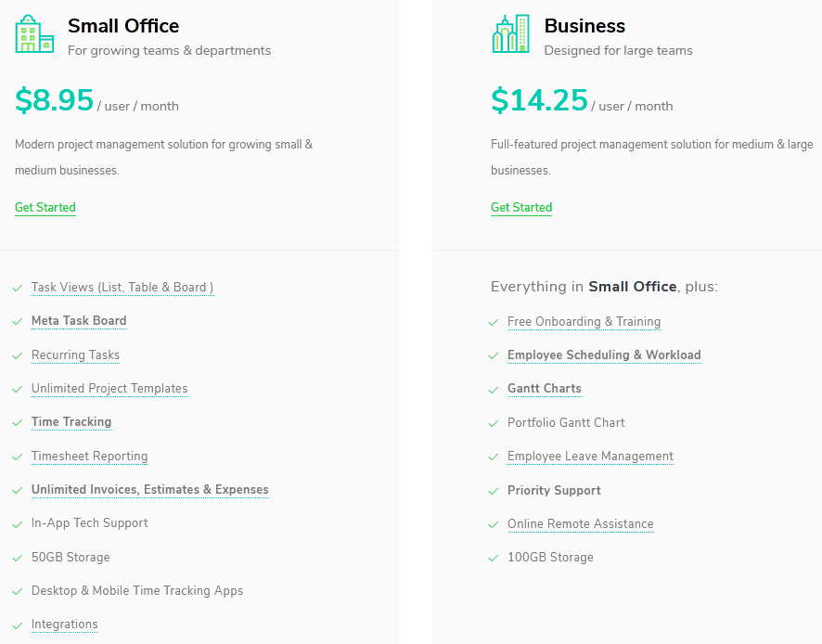Click the checkmark next to Gantt Charts
Screen dimensions: 822x644
493,389
